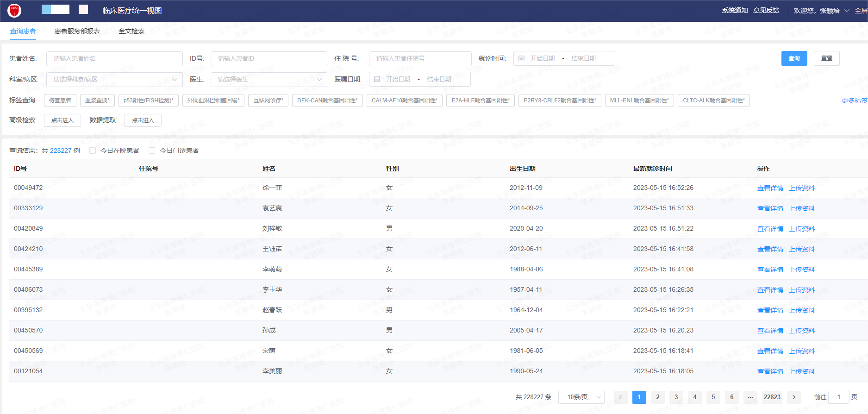The height and width of the screenshot is (414, 868).
Task: Go to next page arrow
Action: [x=794, y=397]
